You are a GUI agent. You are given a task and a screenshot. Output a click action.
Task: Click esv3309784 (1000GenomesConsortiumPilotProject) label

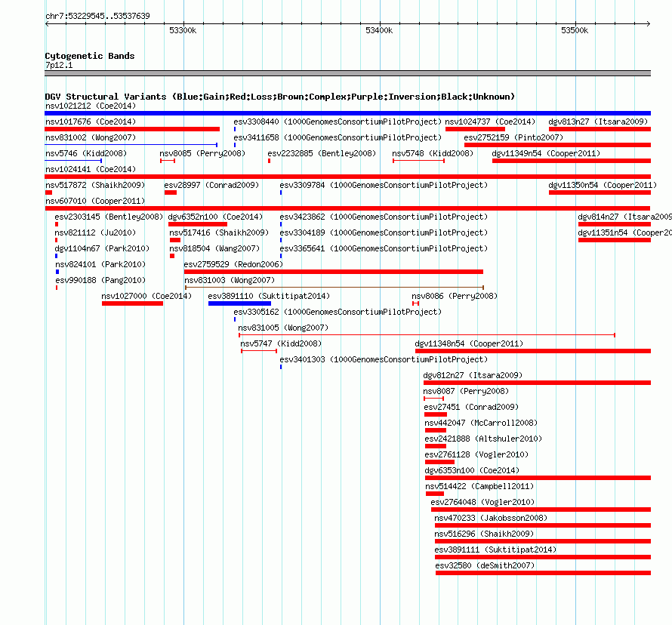click(384, 185)
